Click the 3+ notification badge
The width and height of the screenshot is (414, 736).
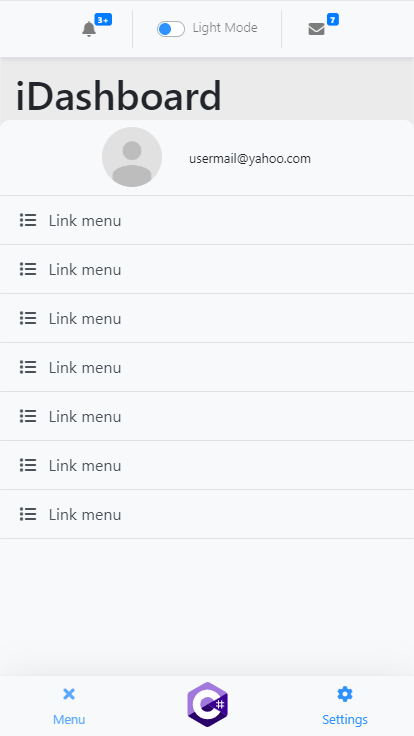click(x=103, y=20)
